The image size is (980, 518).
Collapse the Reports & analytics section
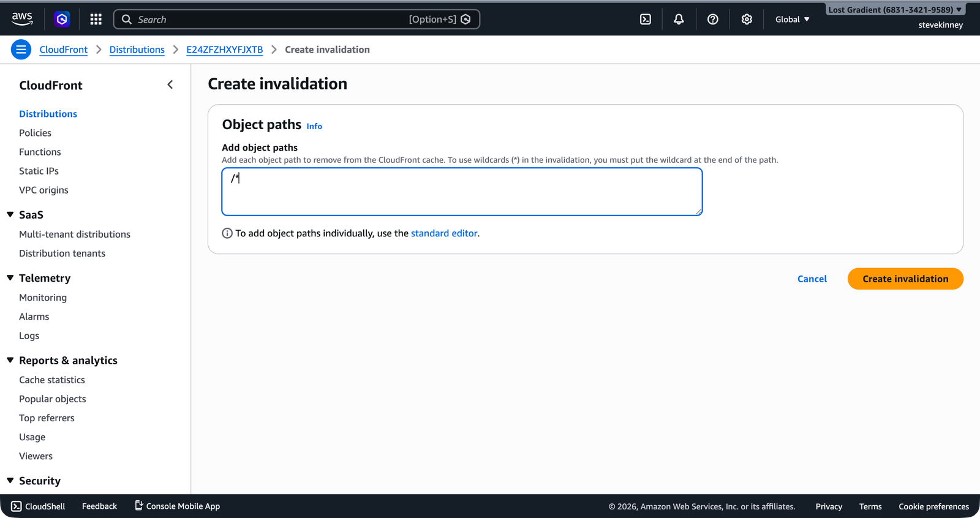10,360
